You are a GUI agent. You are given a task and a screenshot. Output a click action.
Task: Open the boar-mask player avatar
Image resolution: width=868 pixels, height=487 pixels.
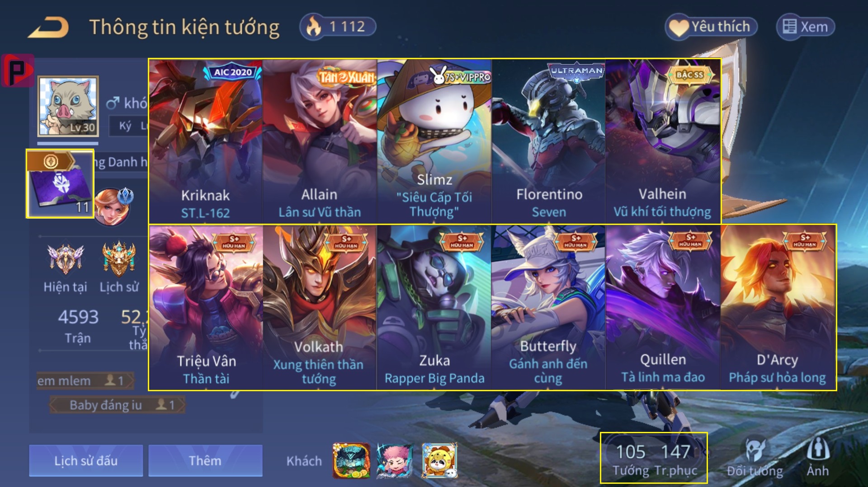[x=68, y=106]
